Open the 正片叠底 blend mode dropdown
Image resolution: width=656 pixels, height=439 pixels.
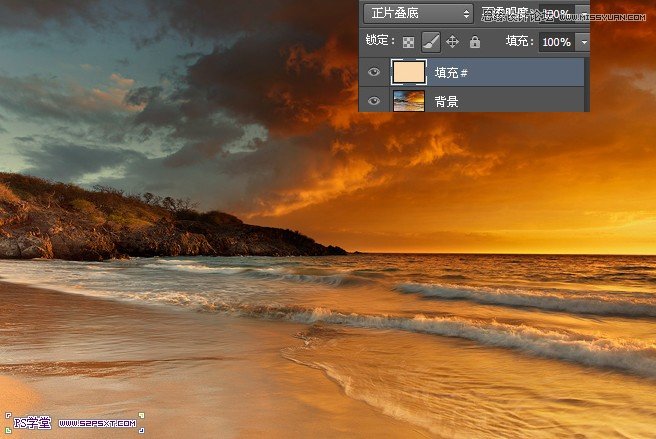pos(417,13)
